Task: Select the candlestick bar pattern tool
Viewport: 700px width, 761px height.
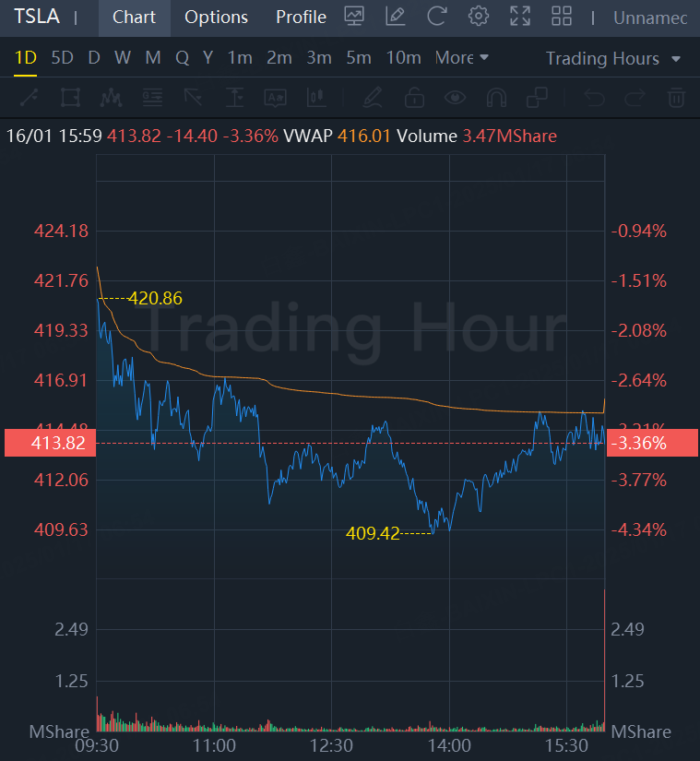Action: click(x=316, y=98)
